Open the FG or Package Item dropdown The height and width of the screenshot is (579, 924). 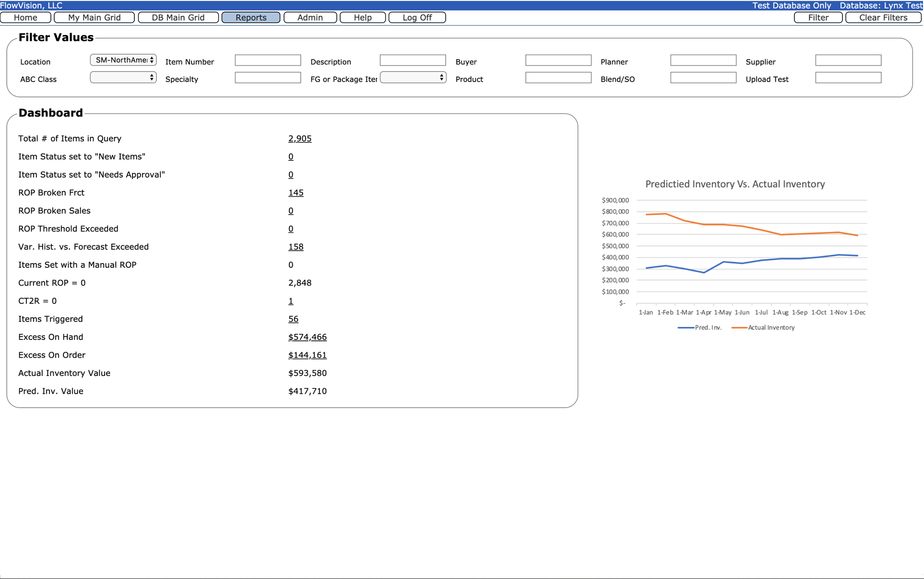[x=413, y=77]
